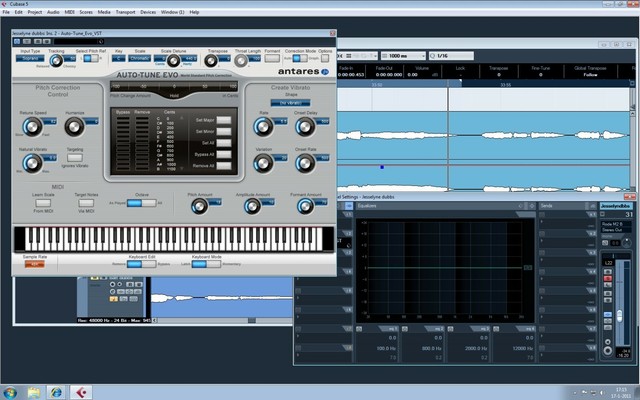
Task: Click the Formant Amount knob
Action: 305,207
